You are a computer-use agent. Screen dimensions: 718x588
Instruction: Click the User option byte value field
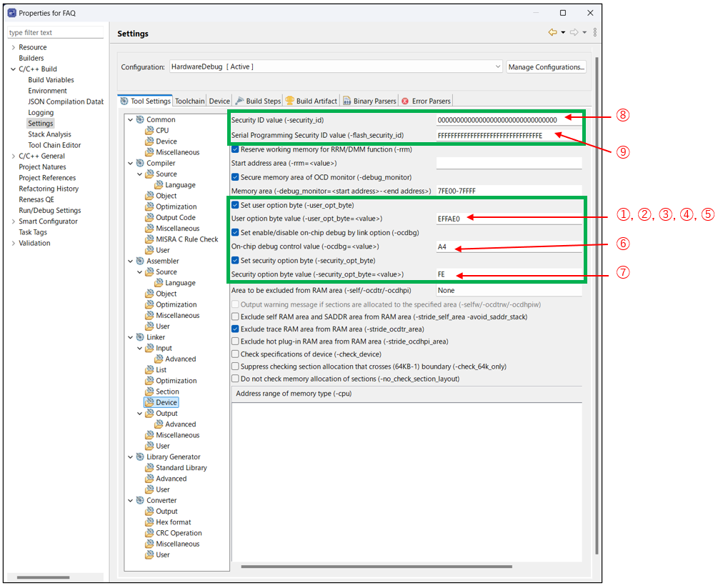[x=509, y=219]
